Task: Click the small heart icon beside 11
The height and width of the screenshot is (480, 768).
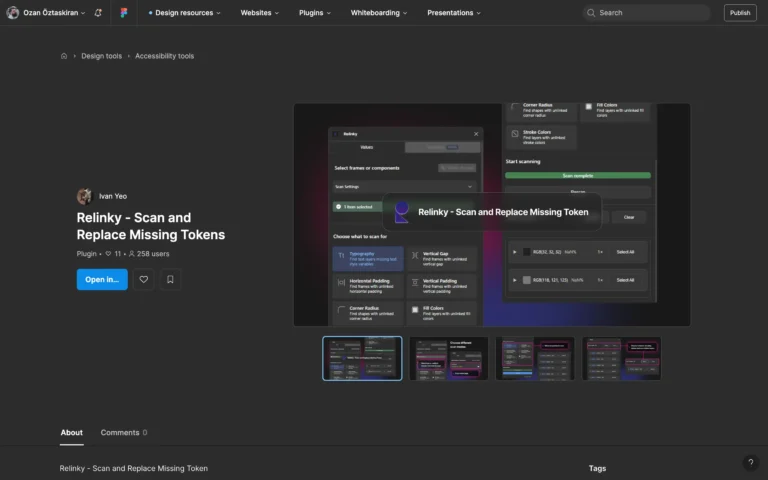Action: [108, 254]
